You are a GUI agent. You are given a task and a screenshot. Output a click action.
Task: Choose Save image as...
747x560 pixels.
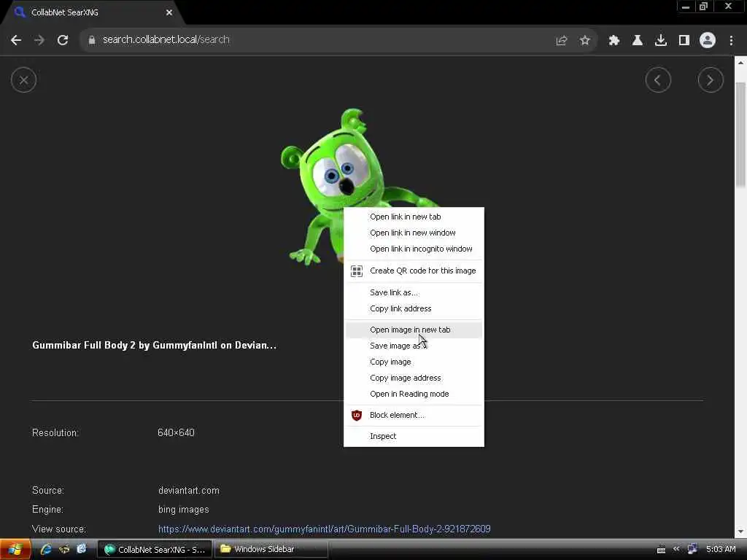tap(414, 346)
